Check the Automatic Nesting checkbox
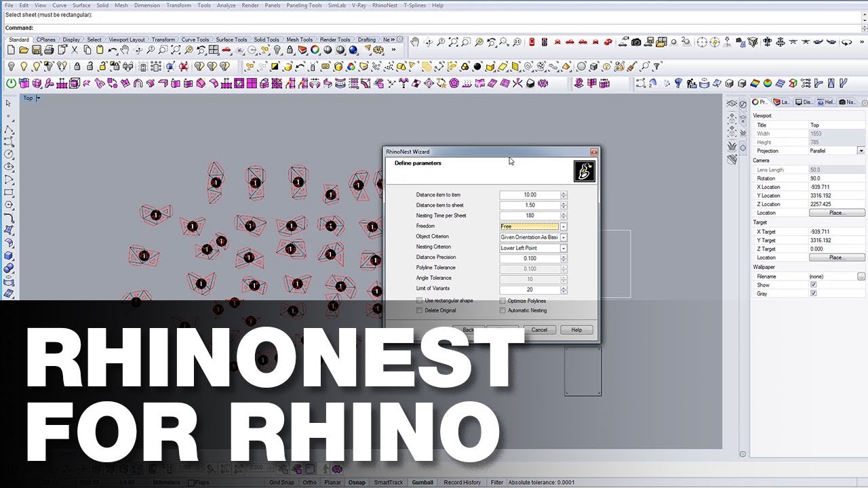 pyautogui.click(x=502, y=310)
